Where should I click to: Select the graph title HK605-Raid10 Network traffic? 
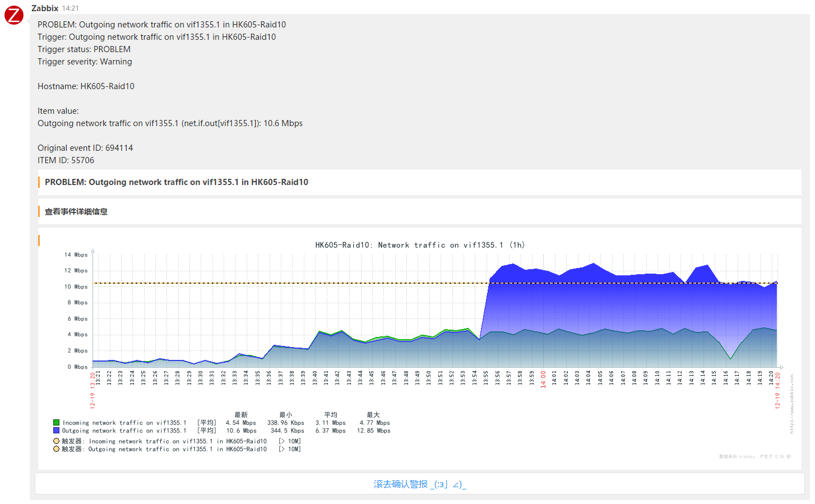tap(420, 245)
